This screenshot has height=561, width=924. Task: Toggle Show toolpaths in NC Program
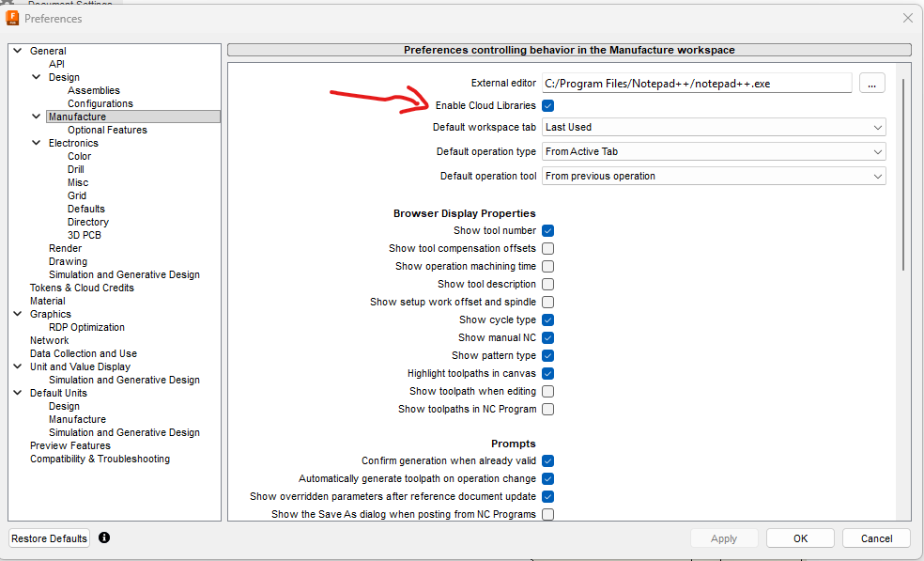[x=547, y=410]
